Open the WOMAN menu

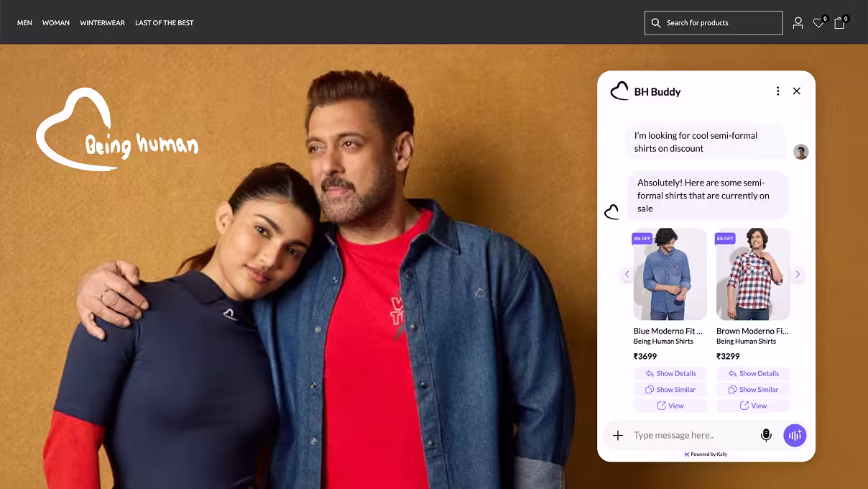pyautogui.click(x=56, y=23)
